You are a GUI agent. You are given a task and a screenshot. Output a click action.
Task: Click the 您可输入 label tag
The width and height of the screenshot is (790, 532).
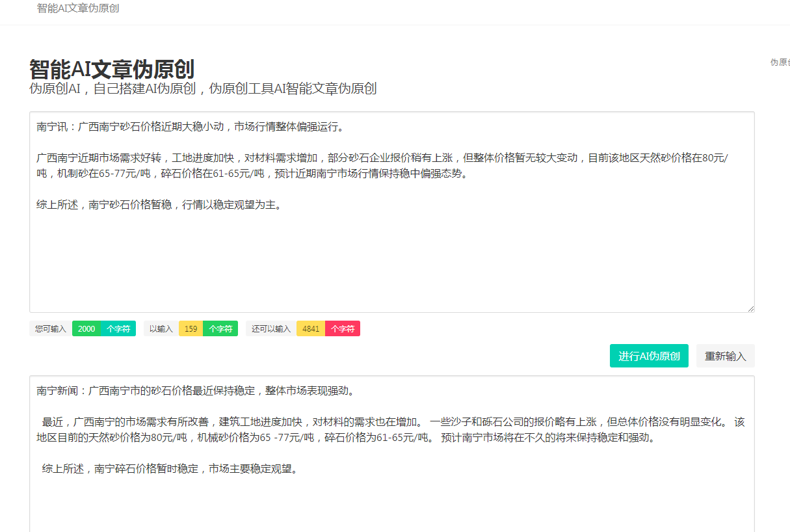51,329
